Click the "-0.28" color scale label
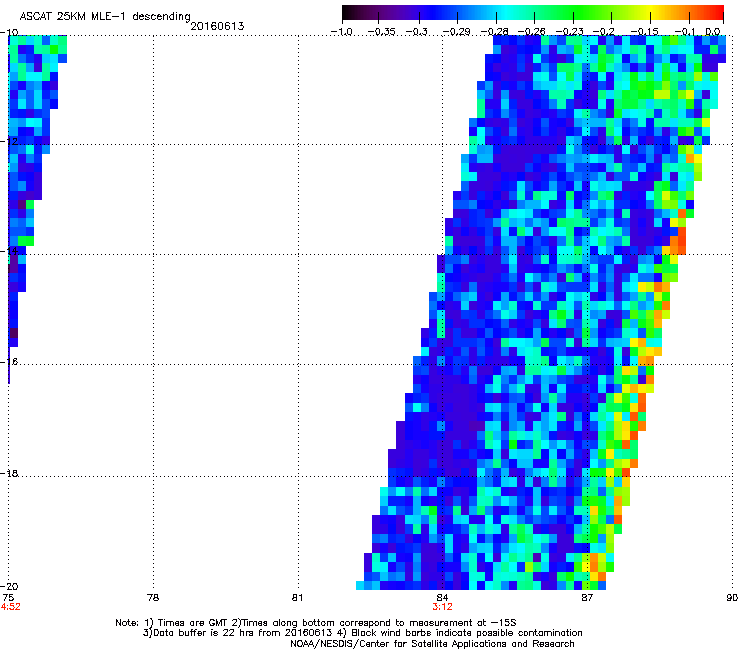The width and height of the screenshot is (740, 650). coord(494,32)
